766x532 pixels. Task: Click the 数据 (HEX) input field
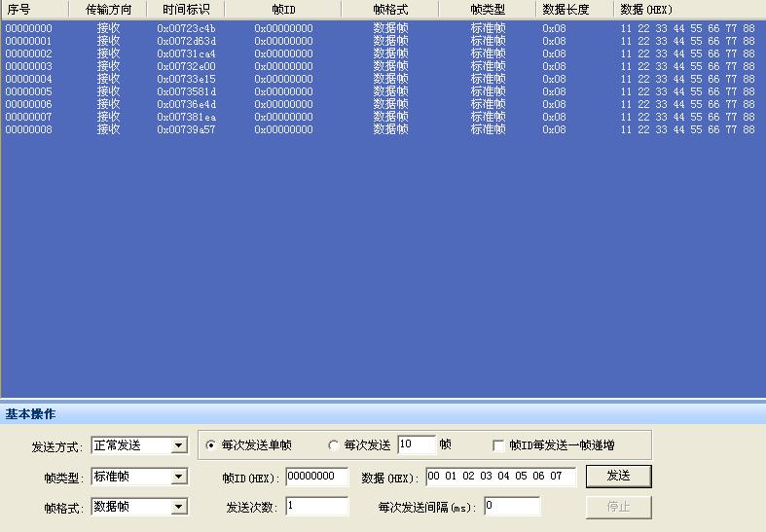click(500, 477)
